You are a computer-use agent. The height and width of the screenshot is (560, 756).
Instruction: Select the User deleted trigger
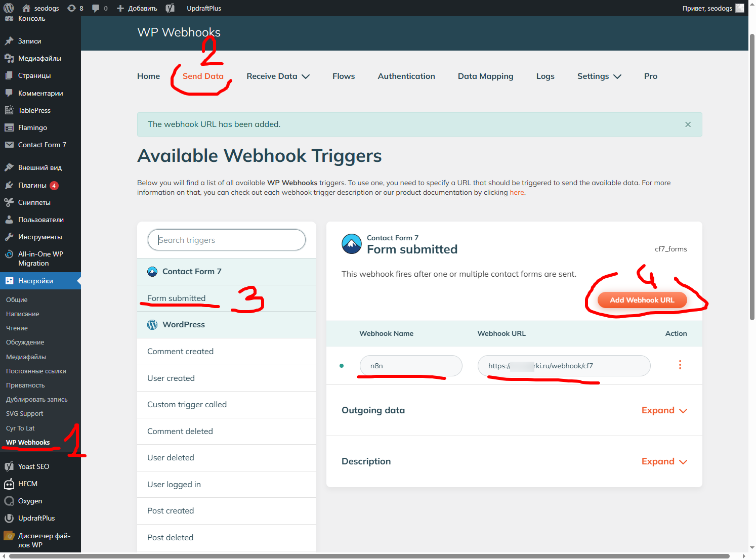pyautogui.click(x=227, y=458)
